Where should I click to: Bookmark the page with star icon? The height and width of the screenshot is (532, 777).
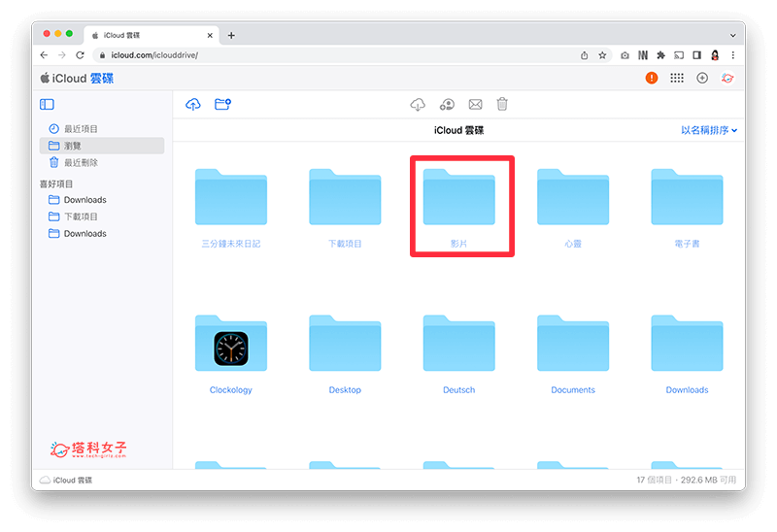click(602, 55)
